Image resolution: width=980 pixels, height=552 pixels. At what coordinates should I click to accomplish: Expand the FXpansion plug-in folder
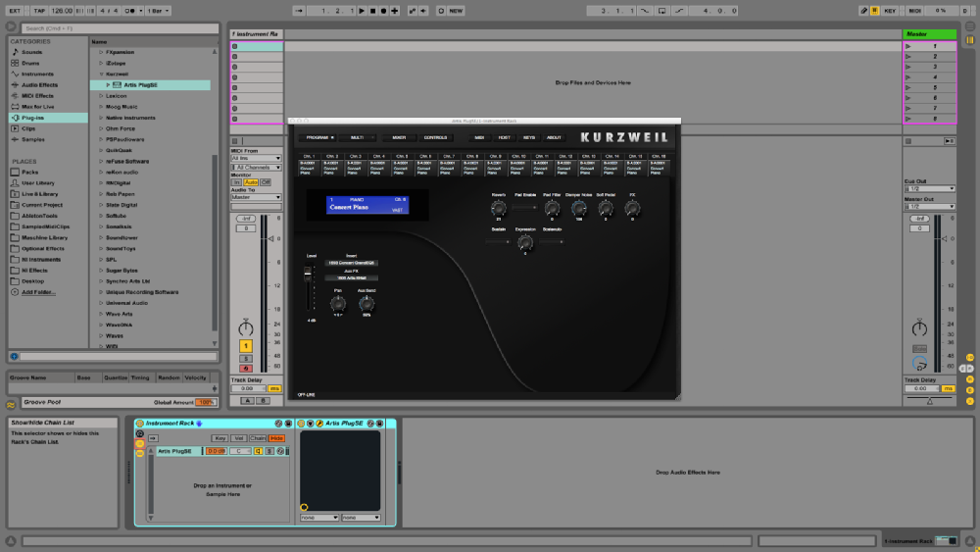(x=100, y=52)
